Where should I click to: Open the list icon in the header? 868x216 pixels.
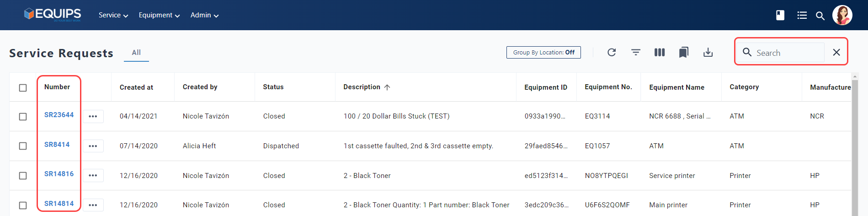pos(802,15)
